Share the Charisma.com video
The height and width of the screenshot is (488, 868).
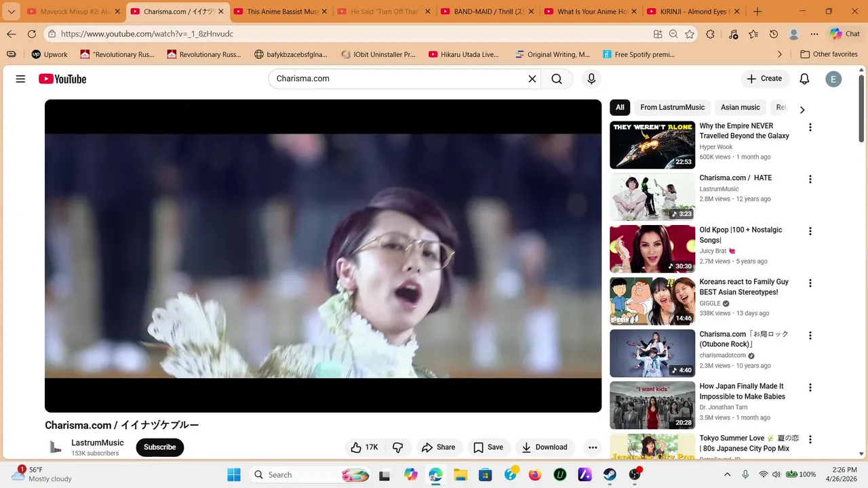pyautogui.click(x=439, y=447)
